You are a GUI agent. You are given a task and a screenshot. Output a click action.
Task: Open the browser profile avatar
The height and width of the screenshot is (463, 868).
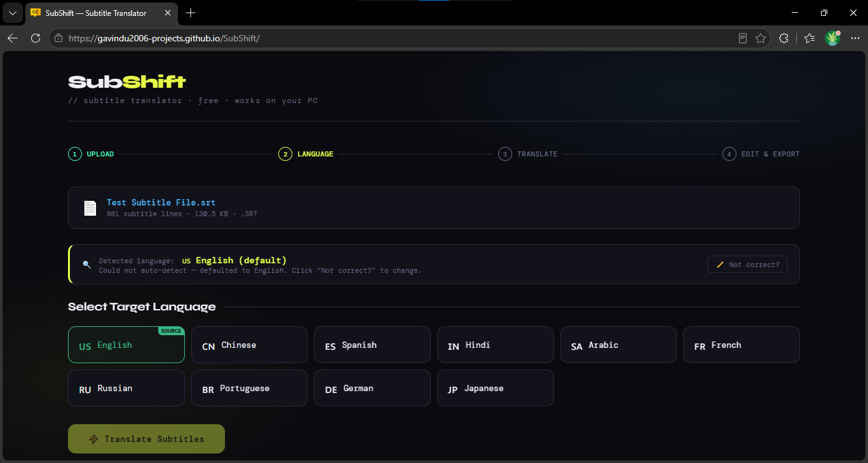(832, 38)
